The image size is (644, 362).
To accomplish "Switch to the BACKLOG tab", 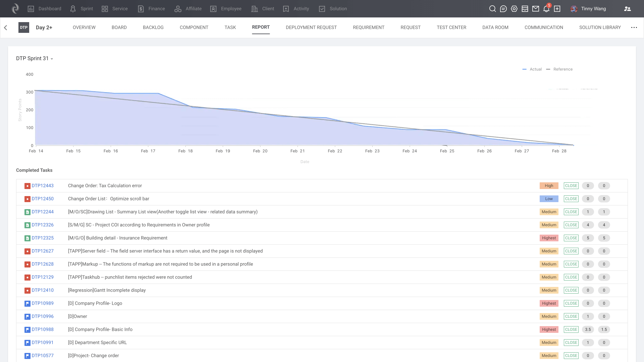I will pos(153,27).
